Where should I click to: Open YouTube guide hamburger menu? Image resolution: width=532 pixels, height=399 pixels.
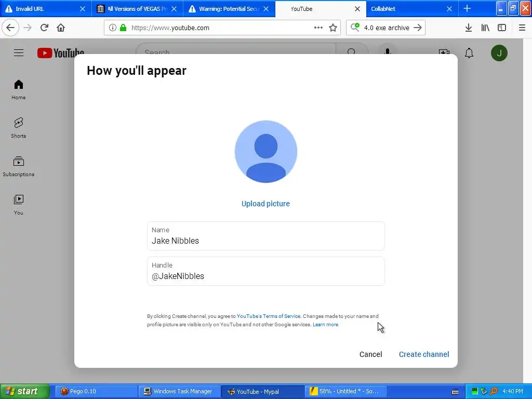19,53
